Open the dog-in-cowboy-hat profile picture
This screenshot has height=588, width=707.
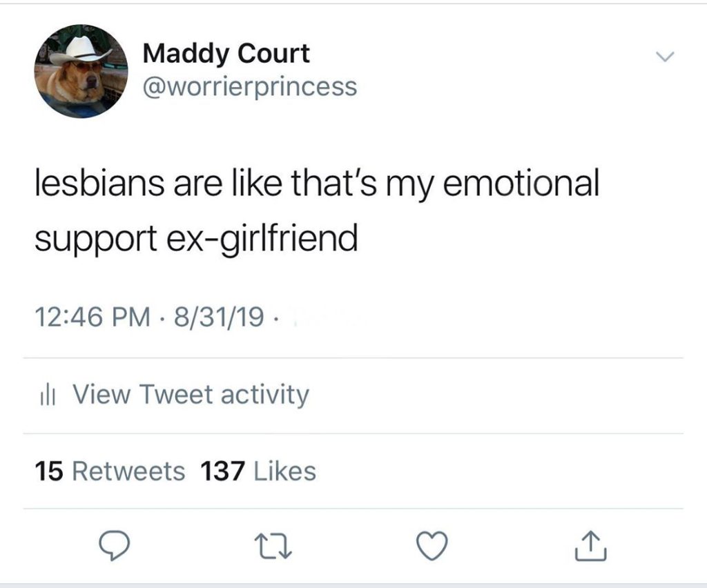[81, 72]
